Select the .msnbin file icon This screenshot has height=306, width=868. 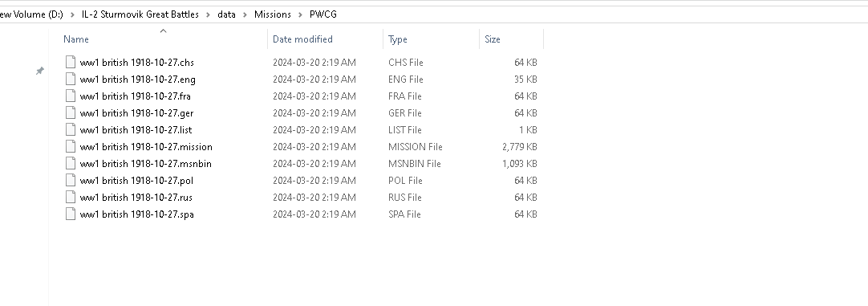coord(71,163)
